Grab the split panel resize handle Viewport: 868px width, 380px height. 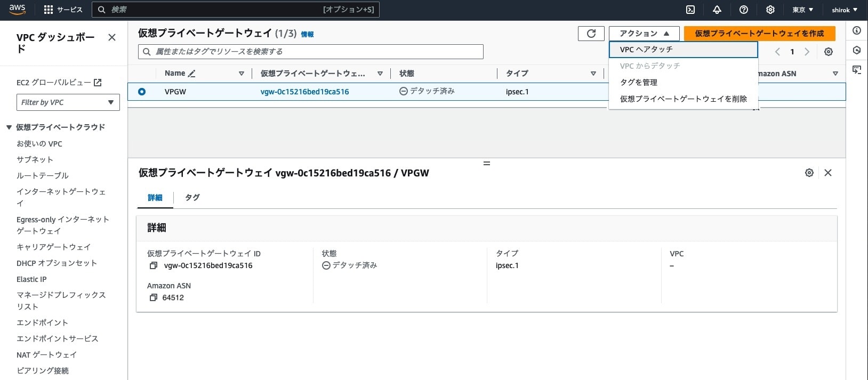[x=487, y=164]
